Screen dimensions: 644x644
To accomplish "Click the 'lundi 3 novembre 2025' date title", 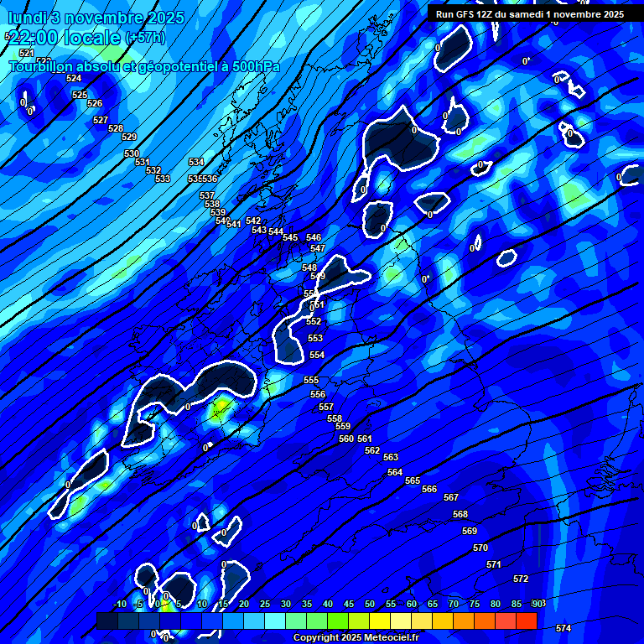I will 84,18.
